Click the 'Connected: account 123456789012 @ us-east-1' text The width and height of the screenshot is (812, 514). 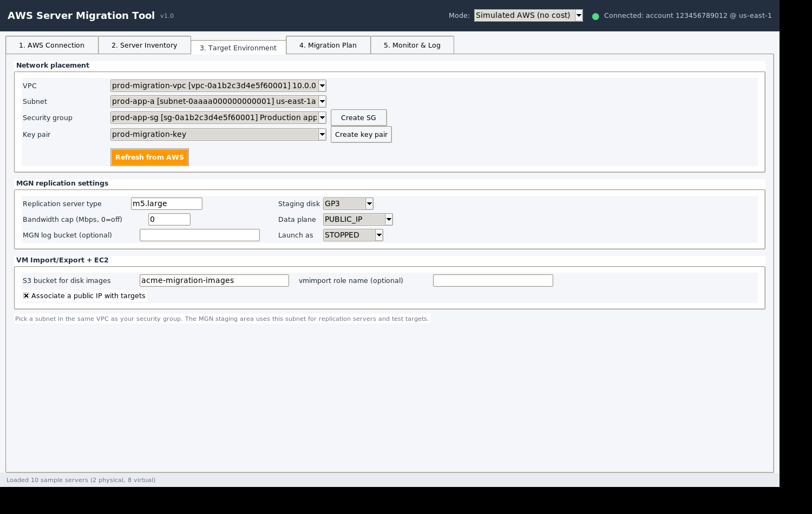pos(688,16)
